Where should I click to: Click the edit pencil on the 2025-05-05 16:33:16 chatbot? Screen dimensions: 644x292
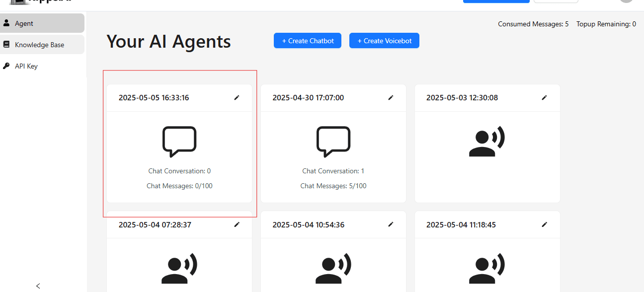[237, 97]
